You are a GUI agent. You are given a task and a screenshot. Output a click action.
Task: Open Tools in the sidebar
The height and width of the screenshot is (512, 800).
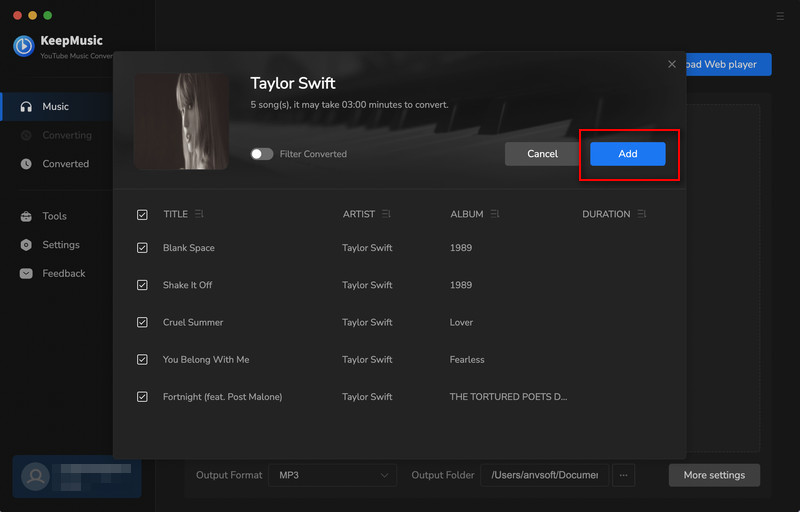point(56,216)
